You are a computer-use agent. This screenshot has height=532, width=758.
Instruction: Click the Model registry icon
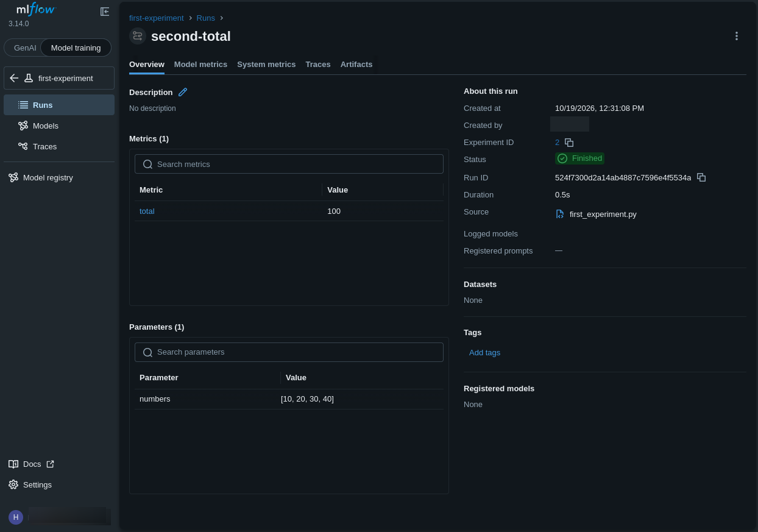click(x=13, y=177)
